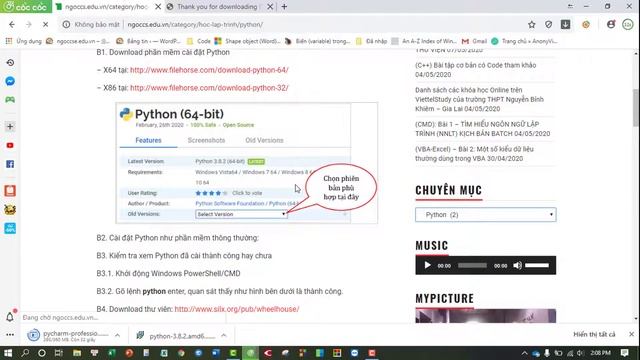Open the filehorse download-python-64 link
The image size is (640, 360).
(x=209, y=70)
